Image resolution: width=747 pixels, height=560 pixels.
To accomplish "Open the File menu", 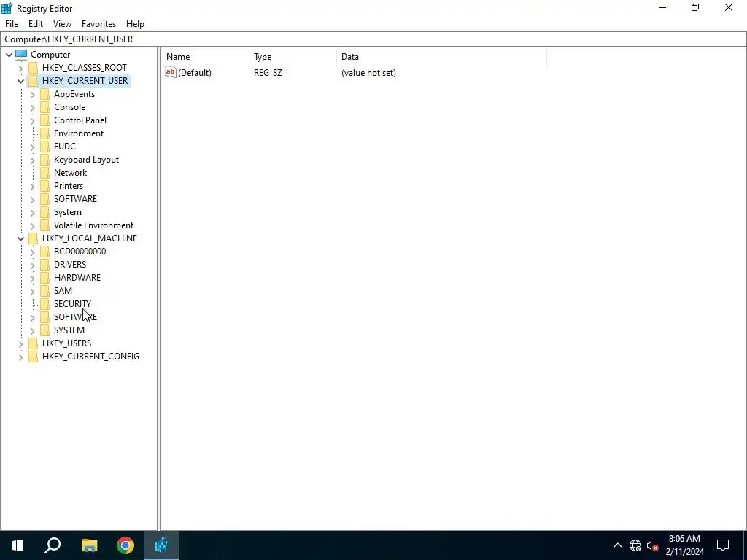I will (x=12, y=24).
